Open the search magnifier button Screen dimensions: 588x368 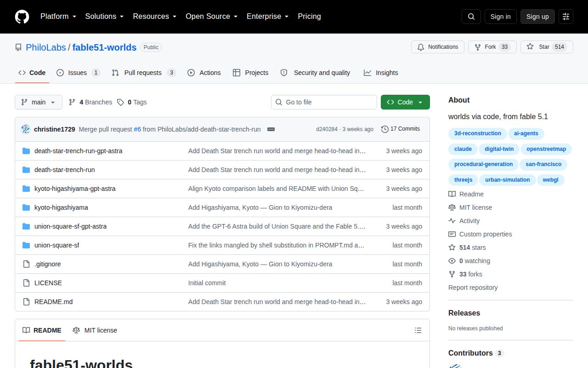click(x=471, y=17)
